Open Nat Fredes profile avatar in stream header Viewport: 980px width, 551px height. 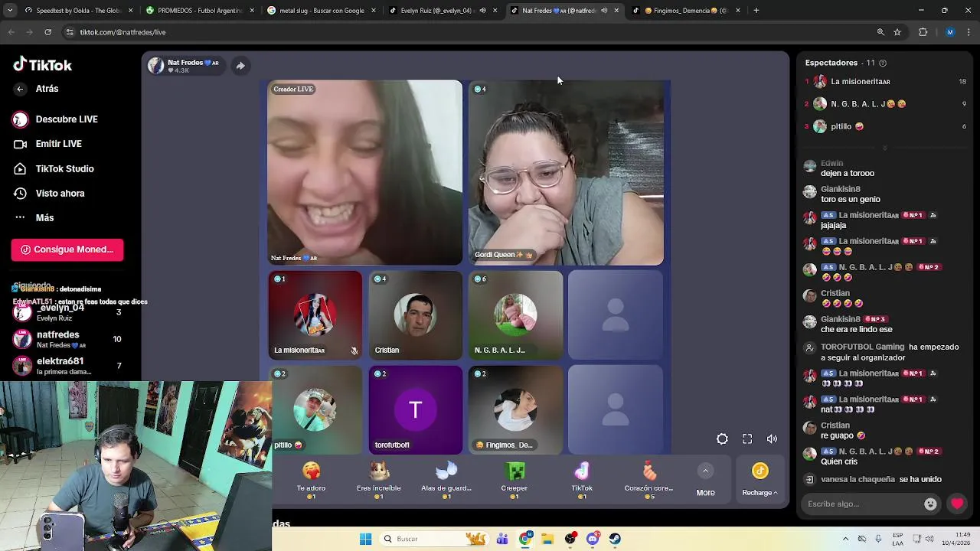pyautogui.click(x=156, y=66)
